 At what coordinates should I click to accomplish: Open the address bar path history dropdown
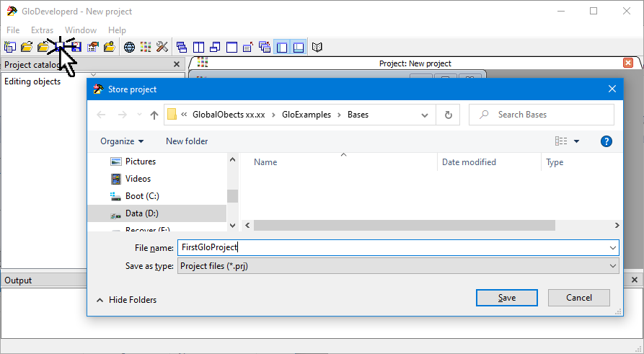[425, 115]
